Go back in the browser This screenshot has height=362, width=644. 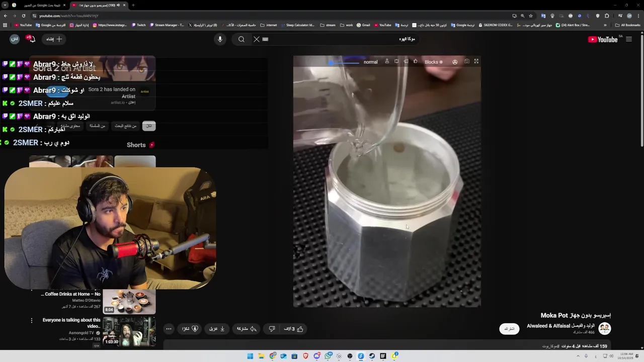6,16
